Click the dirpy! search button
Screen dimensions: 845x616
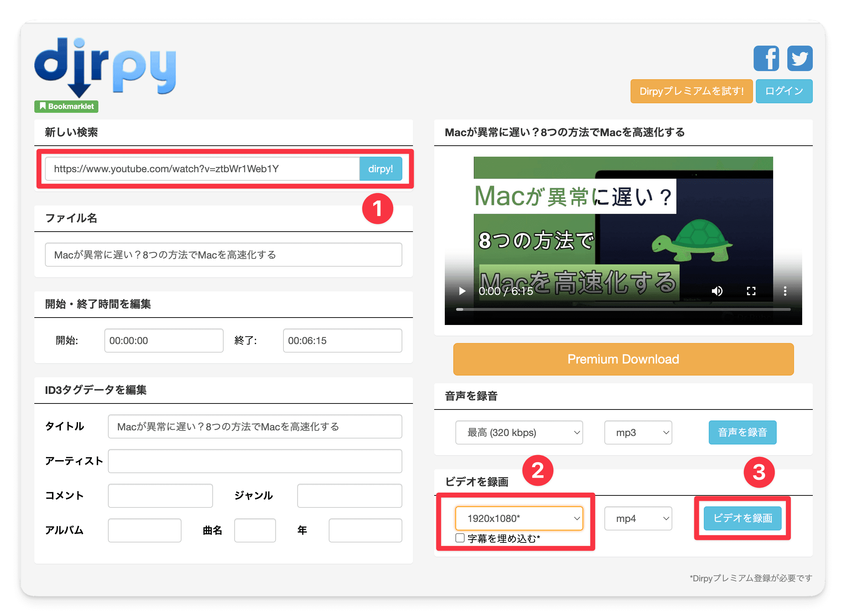click(x=380, y=169)
